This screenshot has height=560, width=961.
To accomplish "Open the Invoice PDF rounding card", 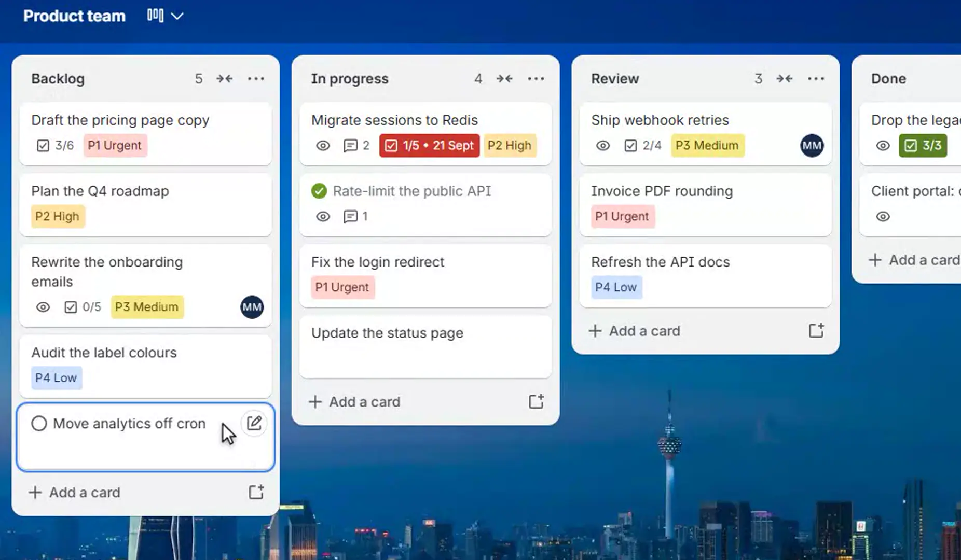I will pos(706,205).
